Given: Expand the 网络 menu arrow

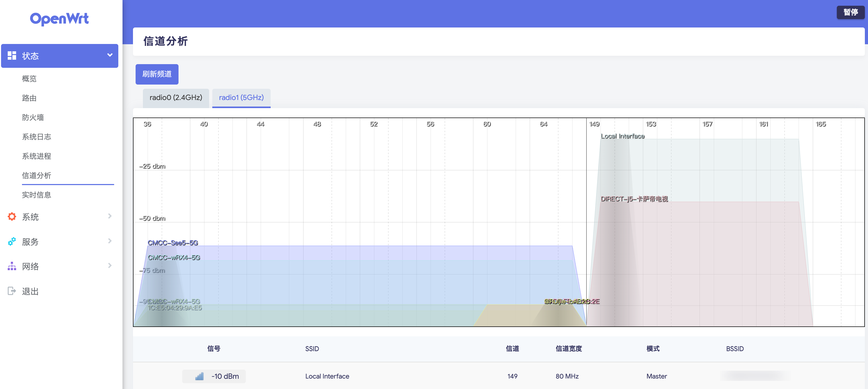Looking at the screenshot, I should pos(109,266).
